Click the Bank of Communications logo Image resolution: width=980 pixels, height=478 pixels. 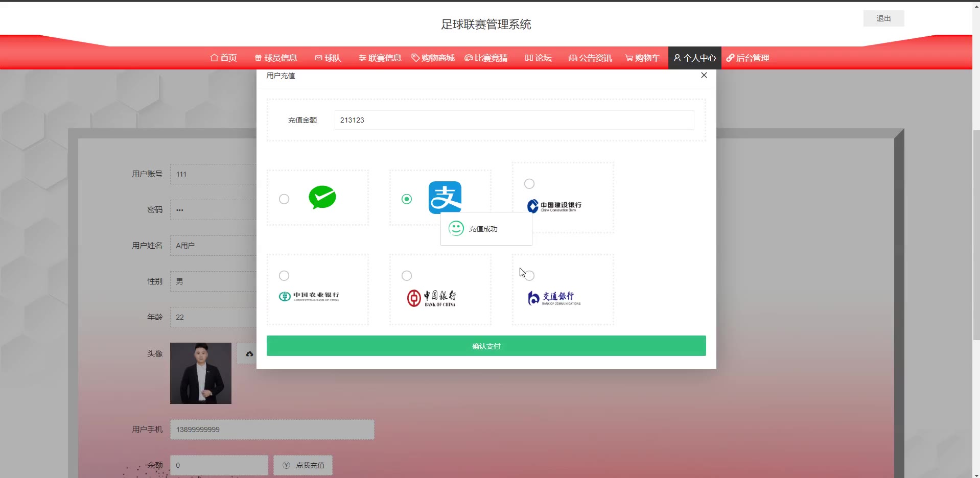[554, 298]
